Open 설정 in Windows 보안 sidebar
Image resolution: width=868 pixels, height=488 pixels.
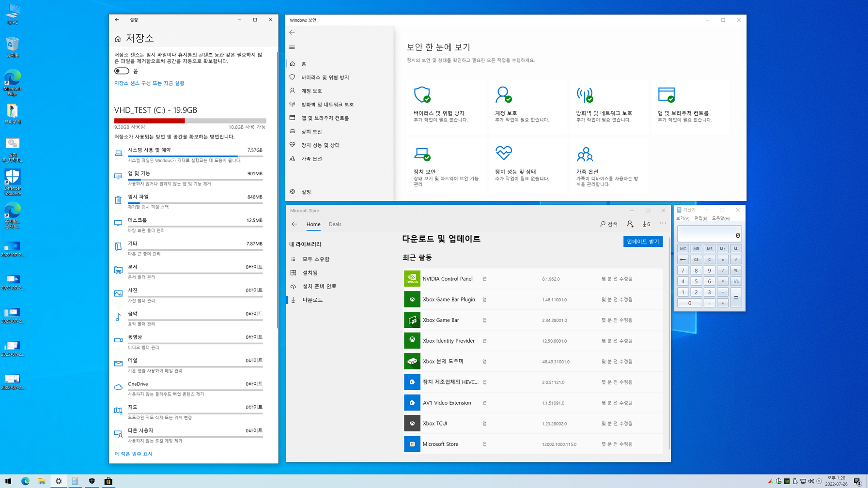coord(340,192)
